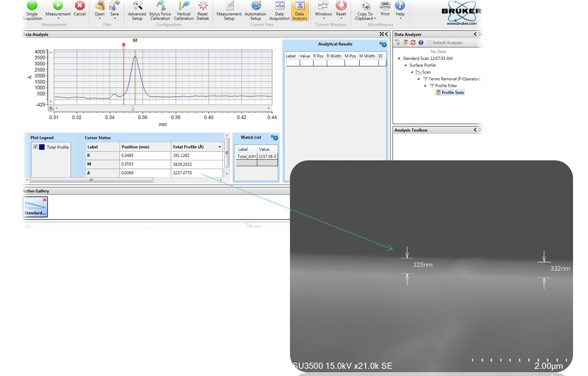Collapse the Surface Profile tree node
This screenshot has height=376, width=588.
406,65
